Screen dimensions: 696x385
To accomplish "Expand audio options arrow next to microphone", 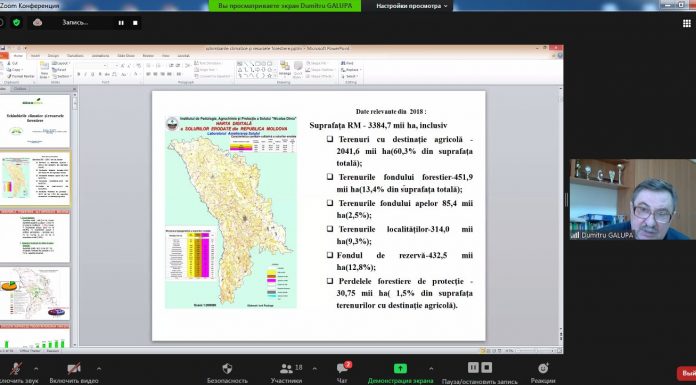I will pos(36,368).
